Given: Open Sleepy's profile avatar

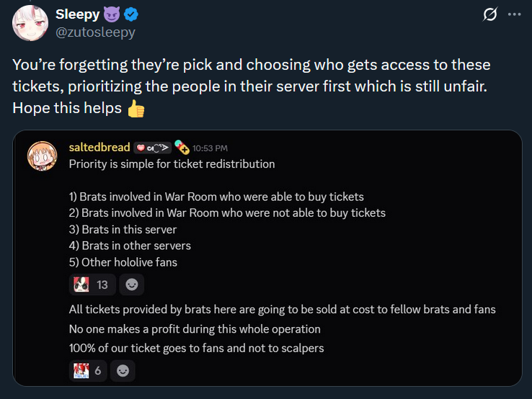Looking at the screenshot, I should [31, 22].
